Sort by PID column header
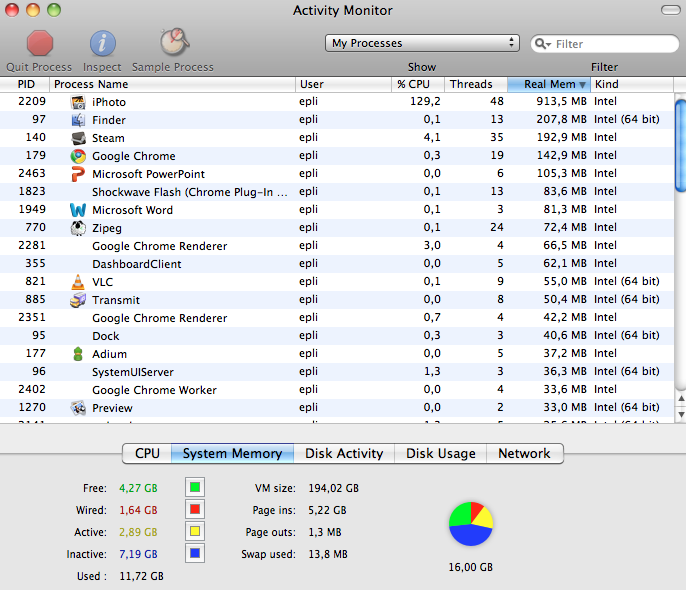This screenshot has width=686, height=590. point(25,84)
